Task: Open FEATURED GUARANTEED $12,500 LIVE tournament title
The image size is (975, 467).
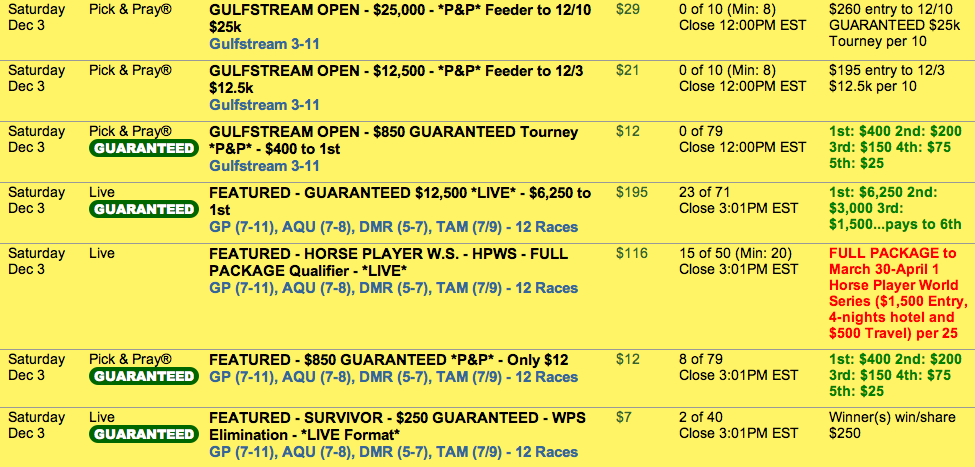Action: click(399, 201)
